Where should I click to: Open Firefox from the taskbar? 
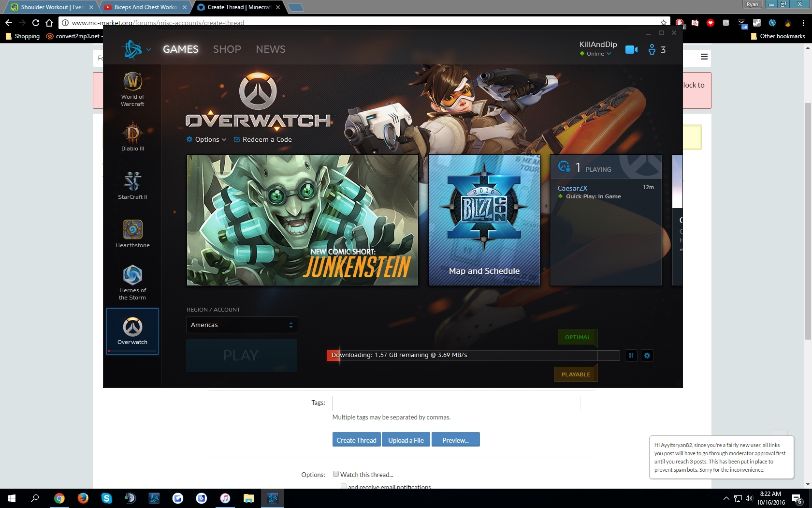[x=83, y=498]
